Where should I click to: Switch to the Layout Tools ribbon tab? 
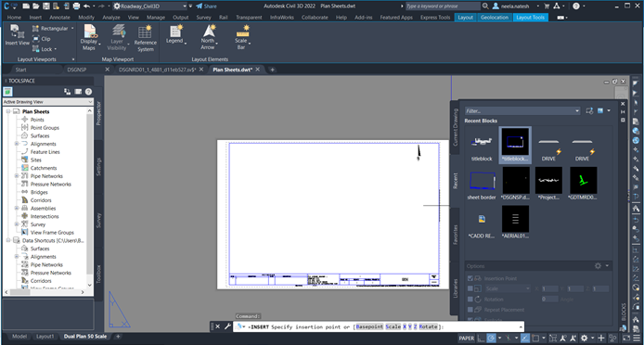coord(530,18)
